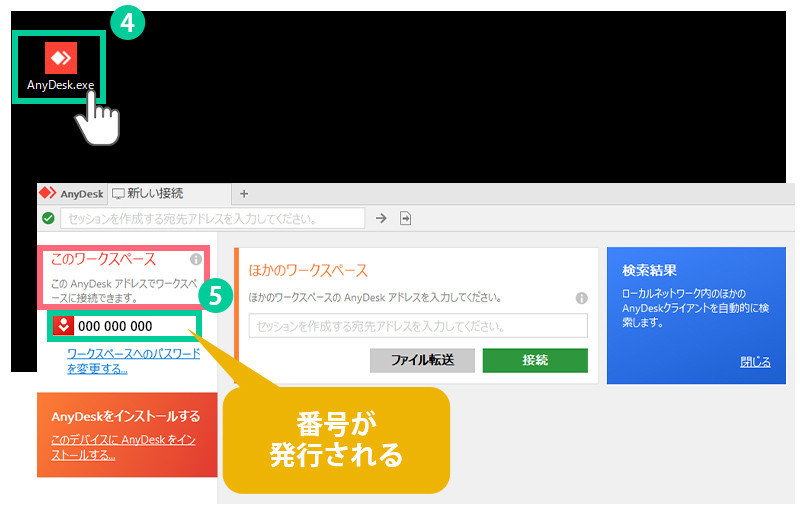Screen dimensions: 800x525
Task: Click the file transfer icon in the toolbar
Action: coord(405,218)
